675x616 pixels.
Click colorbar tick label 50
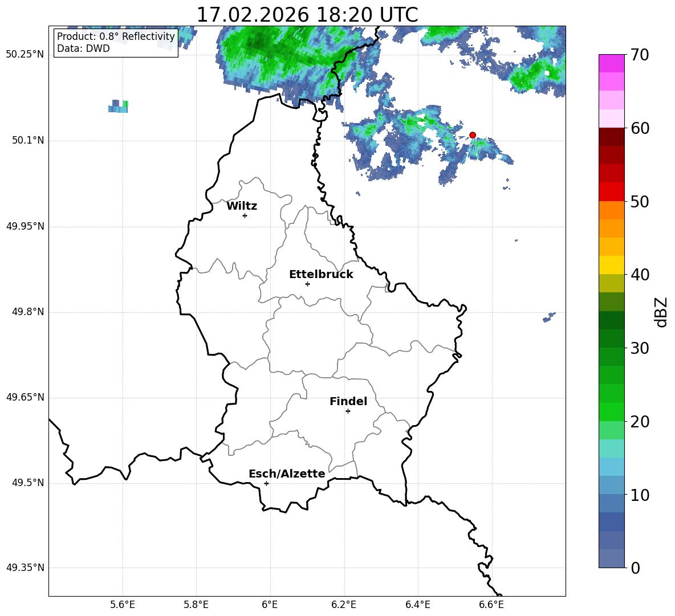[640, 201]
